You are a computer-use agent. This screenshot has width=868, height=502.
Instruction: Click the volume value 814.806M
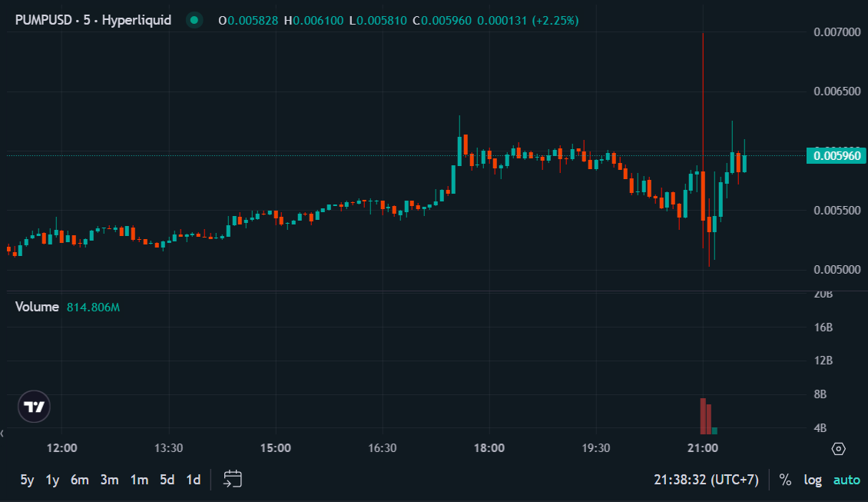[x=93, y=308]
